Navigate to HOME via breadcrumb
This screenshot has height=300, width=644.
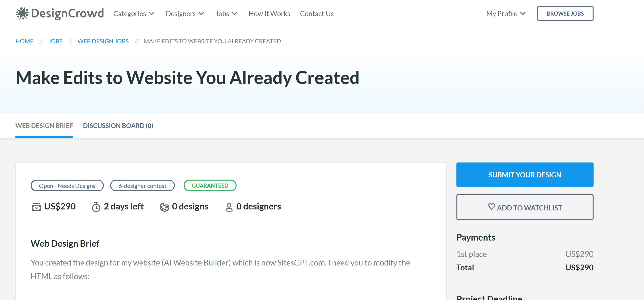pos(24,41)
